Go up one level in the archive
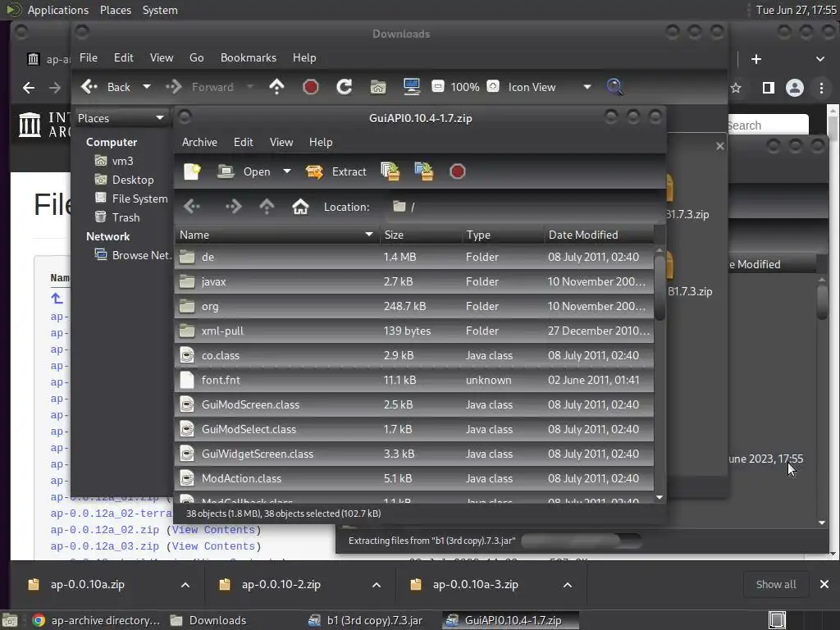Image resolution: width=840 pixels, height=630 pixels. tap(267, 207)
